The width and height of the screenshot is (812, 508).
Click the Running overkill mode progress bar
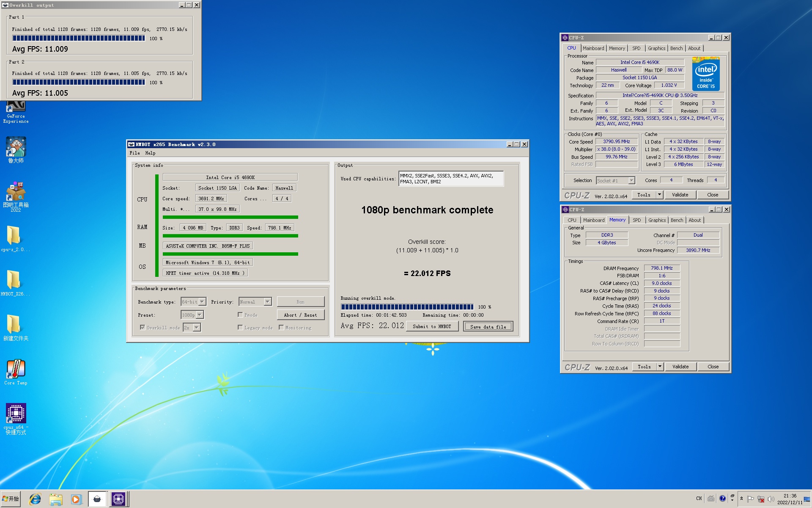click(x=407, y=307)
